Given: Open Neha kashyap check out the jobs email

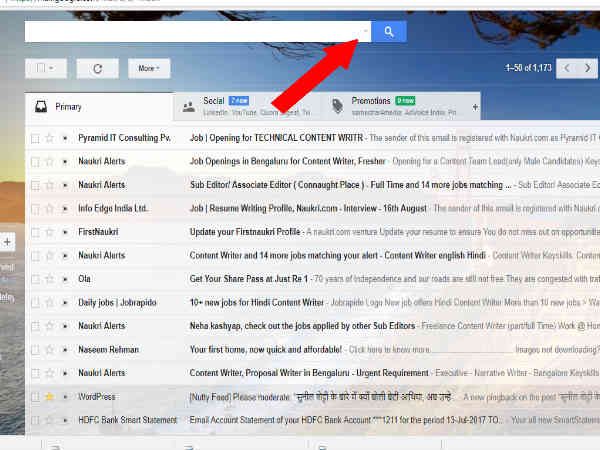Looking at the screenshot, I should 302,326.
